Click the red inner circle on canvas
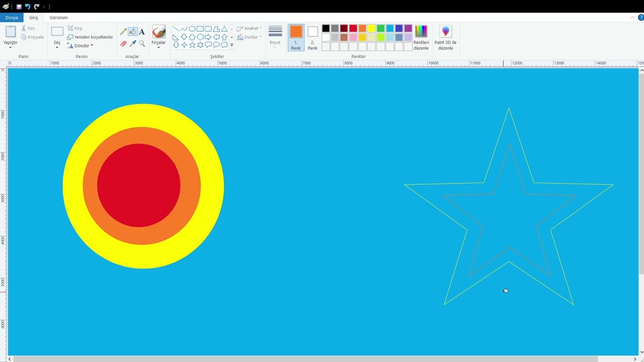This screenshot has width=644, height=362. click(139, 186)
